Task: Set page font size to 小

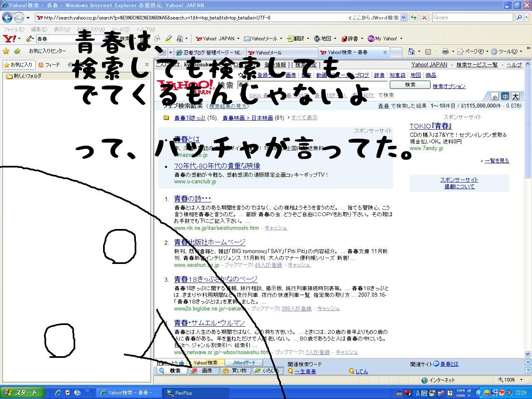Action: pos(495,96)
